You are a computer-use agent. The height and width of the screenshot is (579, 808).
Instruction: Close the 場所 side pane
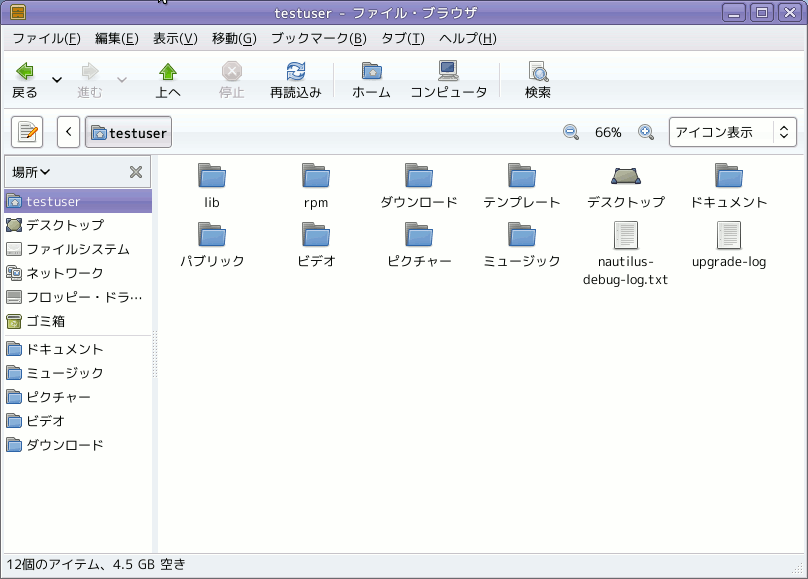(x=136, y=172)
